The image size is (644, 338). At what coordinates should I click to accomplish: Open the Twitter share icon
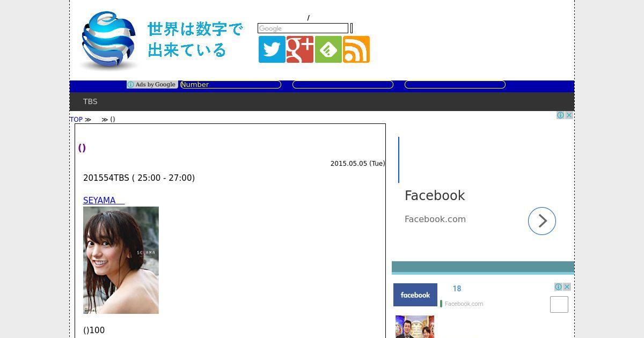[272, 49]
